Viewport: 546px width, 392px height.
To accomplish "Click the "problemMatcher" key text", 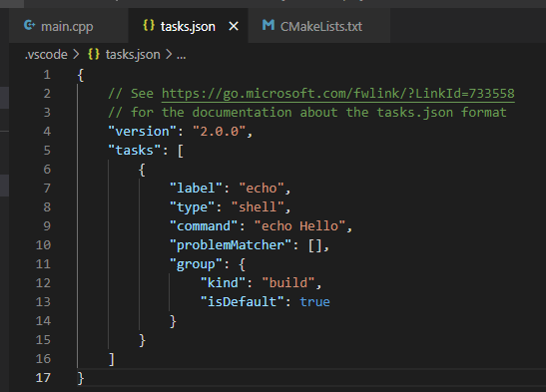I will [x=231, y=245].
